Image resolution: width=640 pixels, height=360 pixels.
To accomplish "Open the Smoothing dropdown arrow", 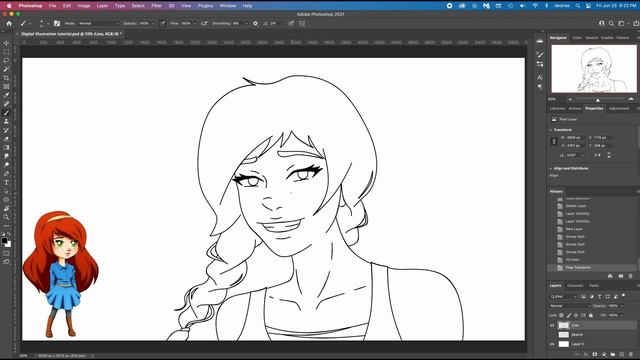I will click(x=246, y=23).
